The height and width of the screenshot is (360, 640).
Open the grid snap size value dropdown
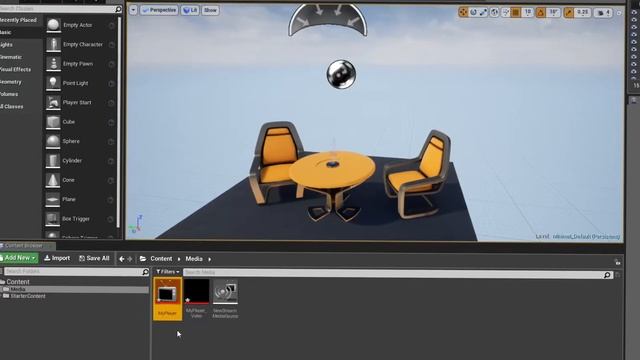[x=527, y=13]
